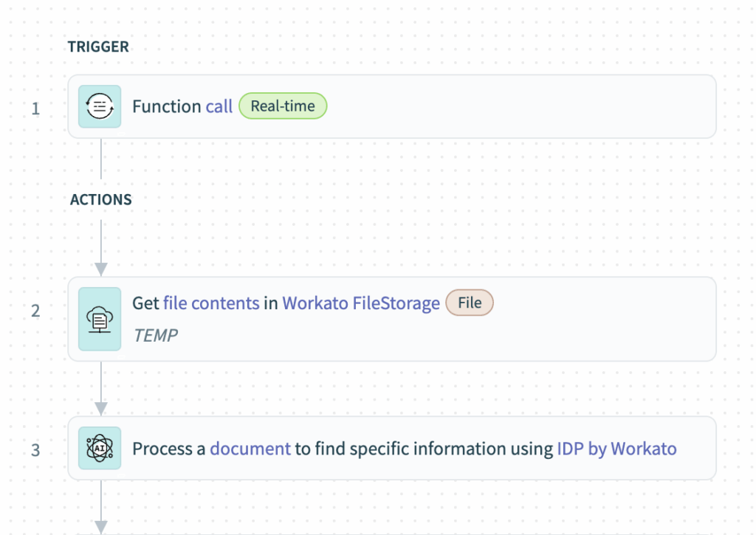Click the 'IDP by Workato' link
This screenshot has width=756, height=535.
616,449
